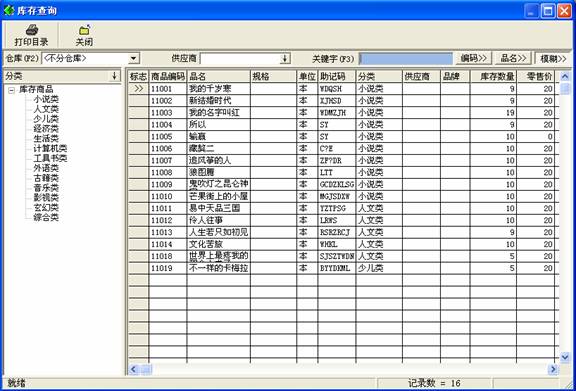Select row for 易中天品三国

coord(343,208)
